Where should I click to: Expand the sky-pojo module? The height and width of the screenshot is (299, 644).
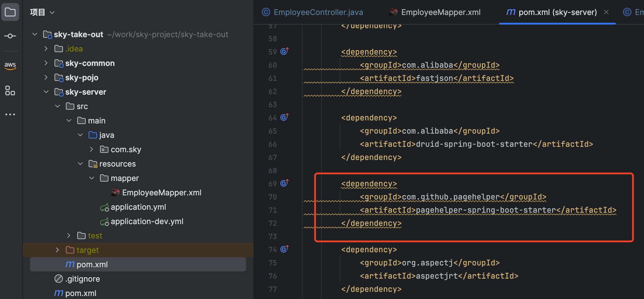pos(46,77)
